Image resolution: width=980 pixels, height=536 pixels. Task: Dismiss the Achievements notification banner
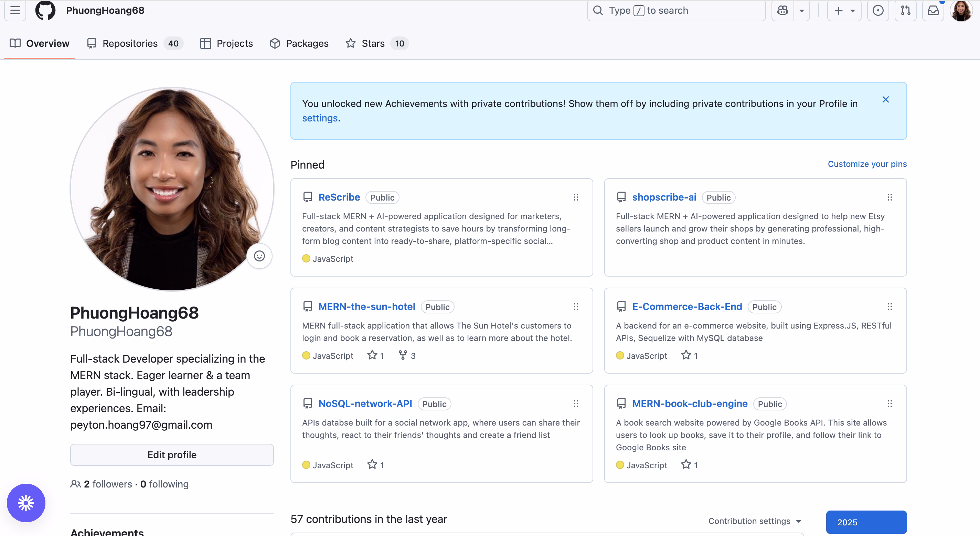click(x=885, y=99)
